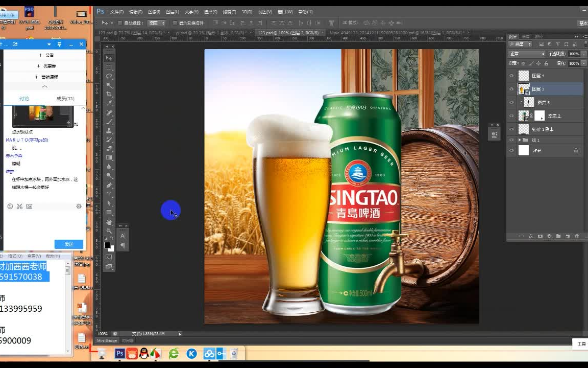
Task: Tick the 显示变换控件 checkbox
Action: (175, 23)
